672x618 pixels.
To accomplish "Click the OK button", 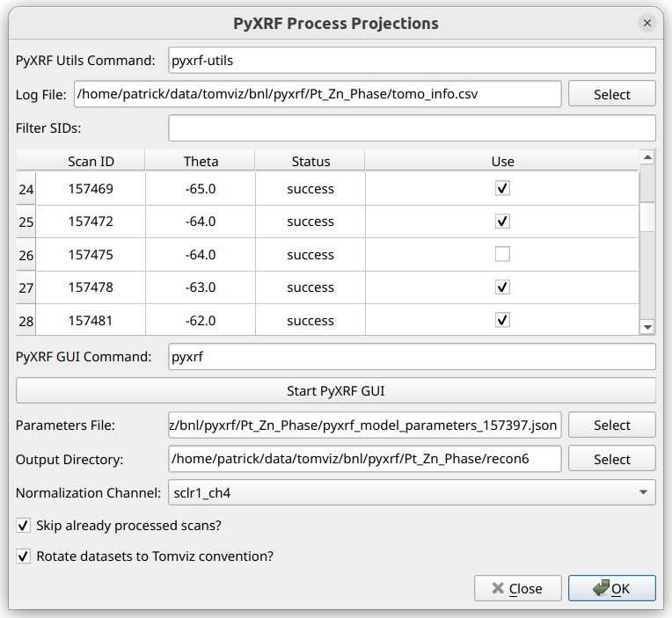I will [612, 588].
